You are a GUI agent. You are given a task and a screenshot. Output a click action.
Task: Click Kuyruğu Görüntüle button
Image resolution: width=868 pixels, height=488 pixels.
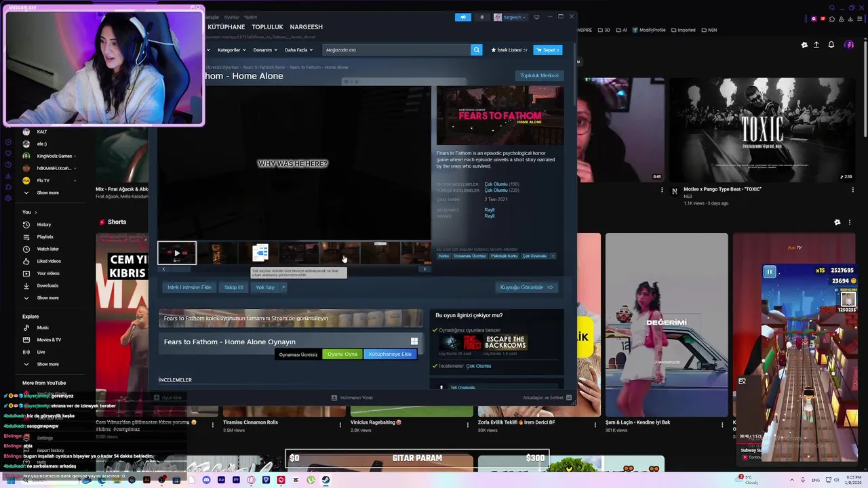(x=527, y=287)
